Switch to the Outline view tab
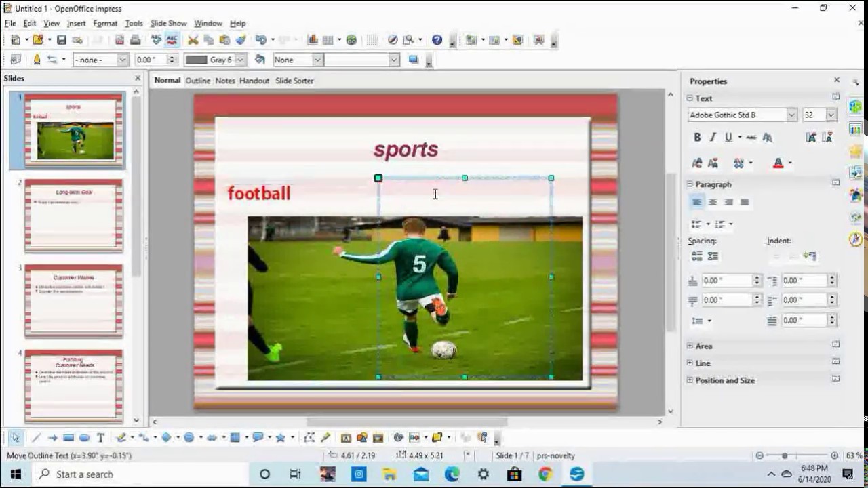 click(x=198, y=81)
